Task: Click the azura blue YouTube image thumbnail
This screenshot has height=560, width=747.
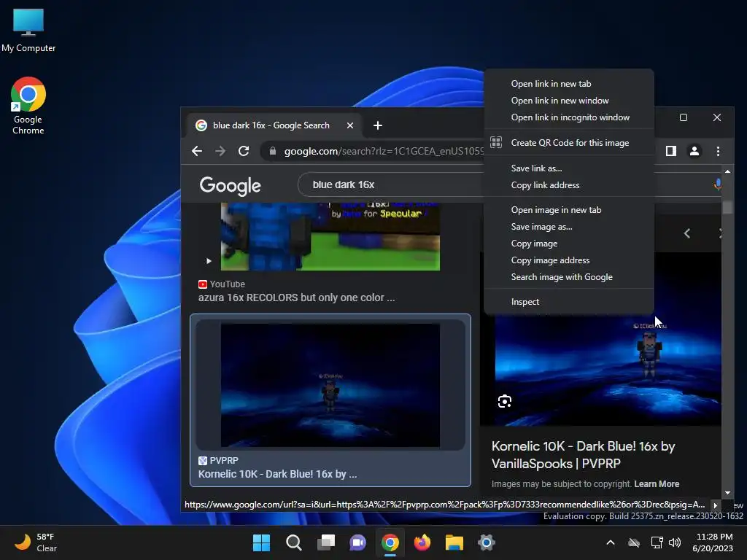Action: click(330, 237)
